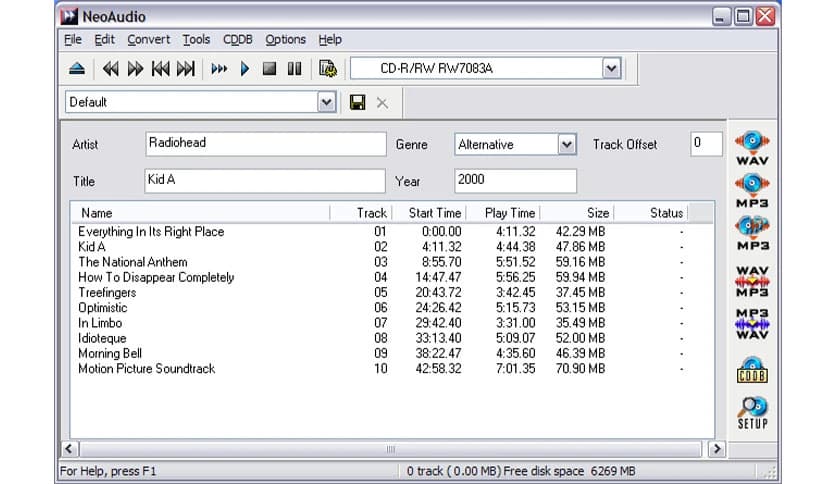836x484 pixels.
Task: Stop playback with the stop button
Action: pos(269,69)
